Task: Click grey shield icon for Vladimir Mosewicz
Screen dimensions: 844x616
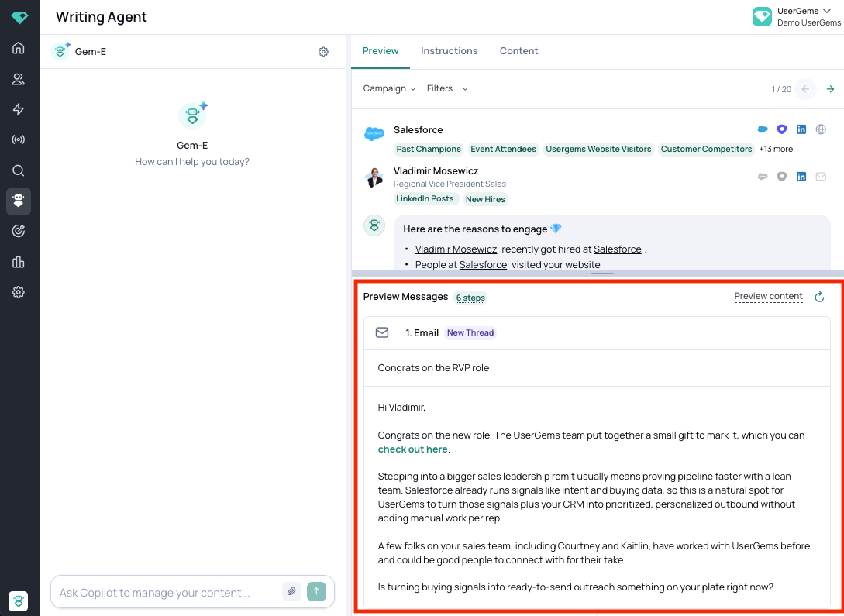Action: coord(782,177)
